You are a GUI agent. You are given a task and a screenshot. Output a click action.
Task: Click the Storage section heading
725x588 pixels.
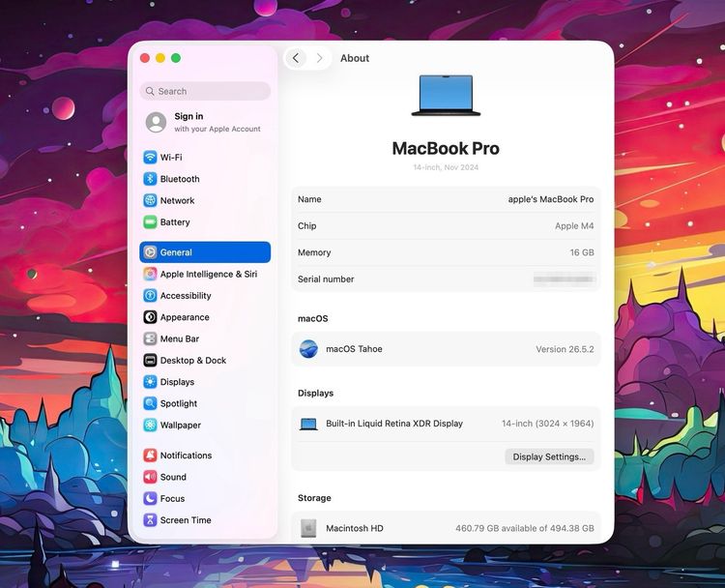click(x=314, y=498)
